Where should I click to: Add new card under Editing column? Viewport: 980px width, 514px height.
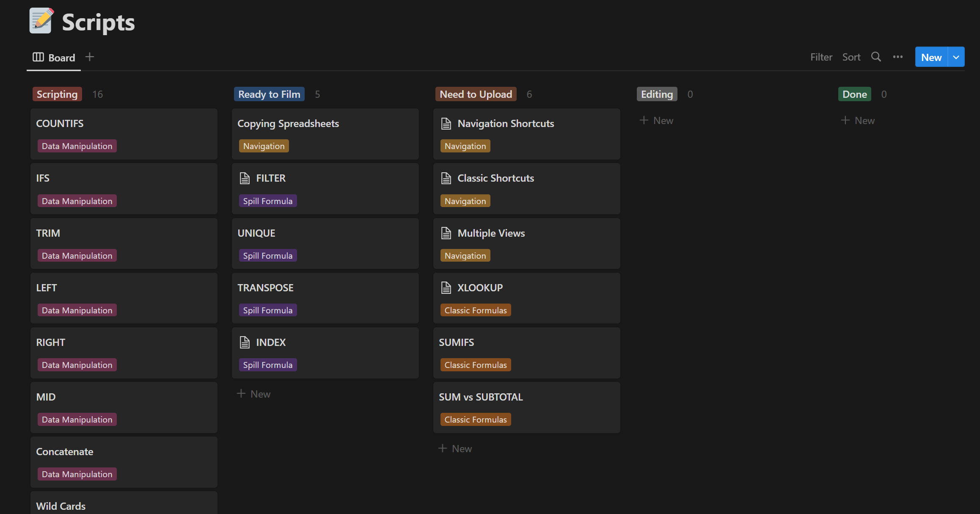click(656, 121)
